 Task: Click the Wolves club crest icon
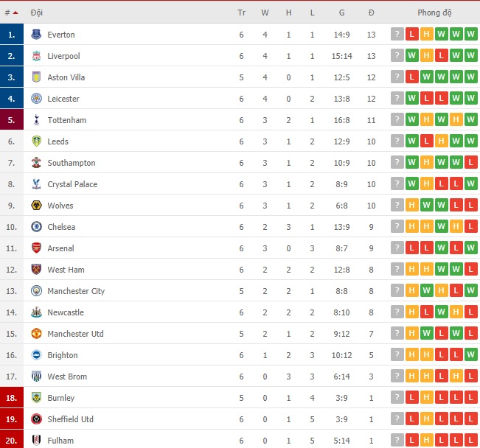[x=36, y=206]
